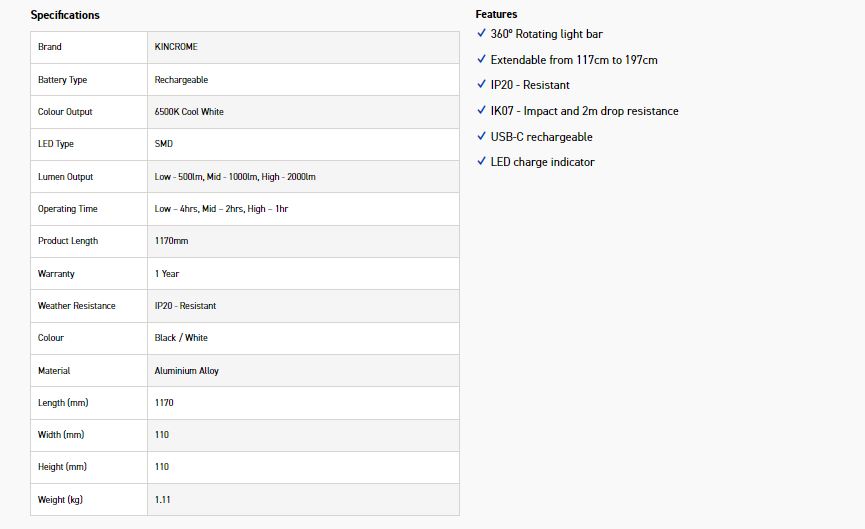Click the Aluminium Alloy material value

(x=186, y=371)
